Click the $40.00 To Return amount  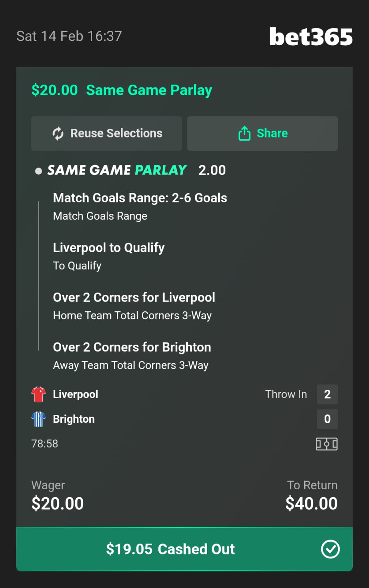tap(311, 503)
